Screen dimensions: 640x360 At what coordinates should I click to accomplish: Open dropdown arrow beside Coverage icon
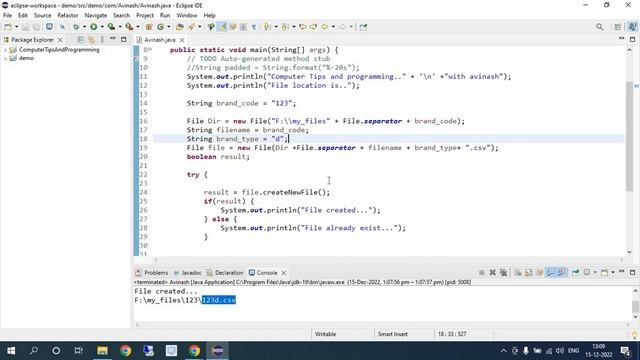(x=120, y=27)
